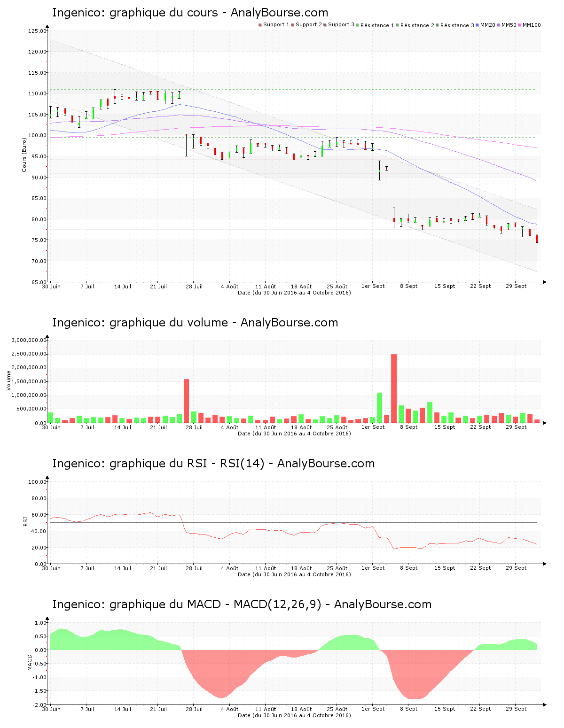Click '8 Sept' under the volume chart
The image size is (564, 728).
[x=408, y=427]
